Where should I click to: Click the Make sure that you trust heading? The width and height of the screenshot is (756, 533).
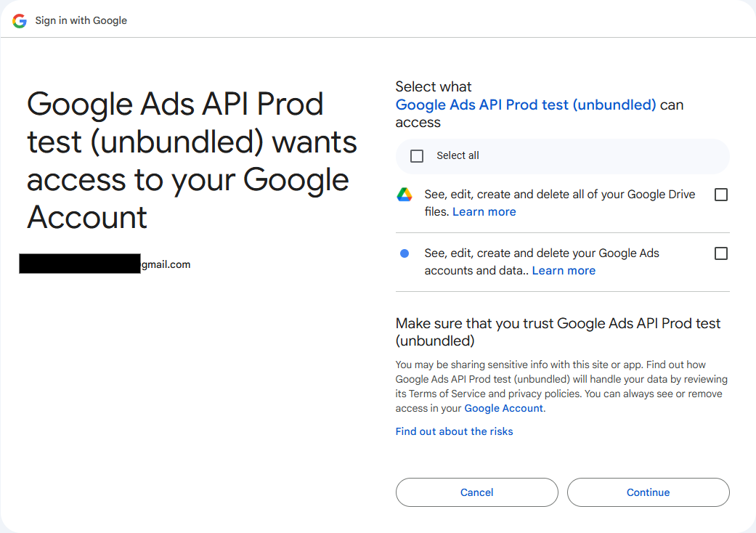(x=558, y=332)
